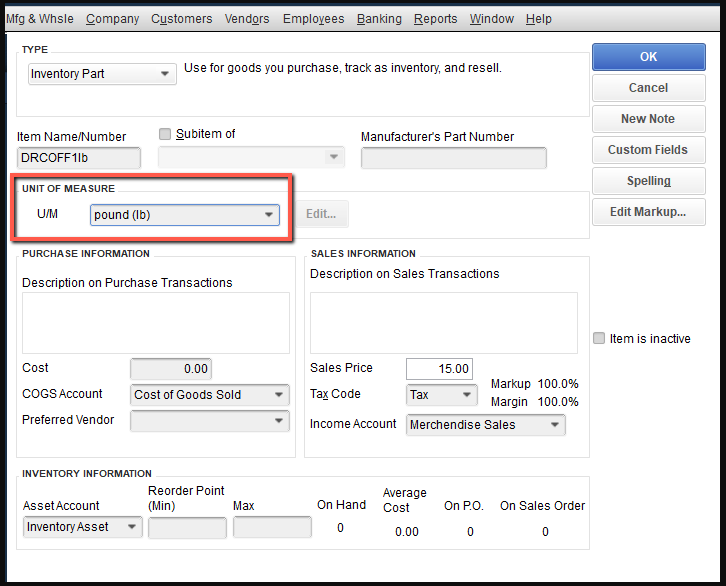Click the Item Name/Number field
The image size is (726, 586).
coord(79,158)
